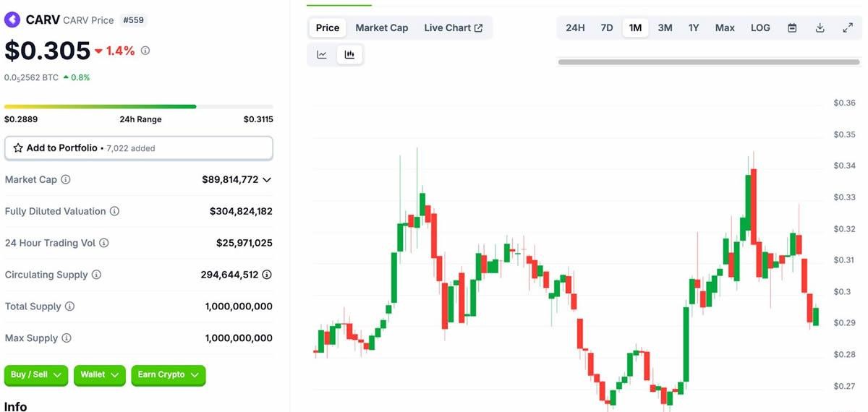
Task: Click the chart horizontal range scrollbar
Action: pyautogui.click(x=709, y=62)
